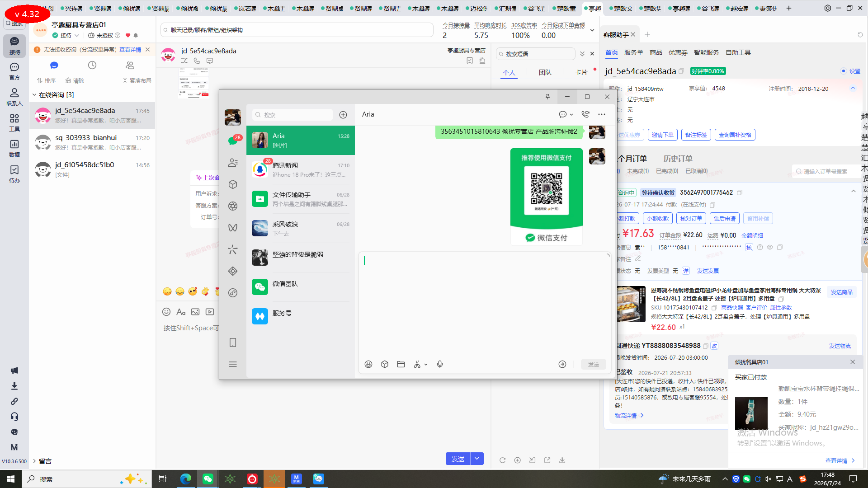Pin the WeChat window on top
868x488 pixels.
(547, 97)
